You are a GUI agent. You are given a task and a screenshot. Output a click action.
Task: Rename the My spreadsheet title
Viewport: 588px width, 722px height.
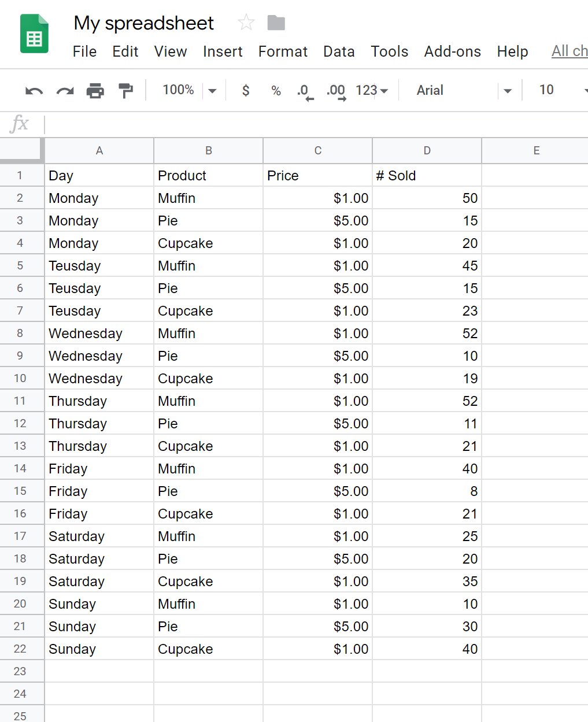(x=143, y=23)
